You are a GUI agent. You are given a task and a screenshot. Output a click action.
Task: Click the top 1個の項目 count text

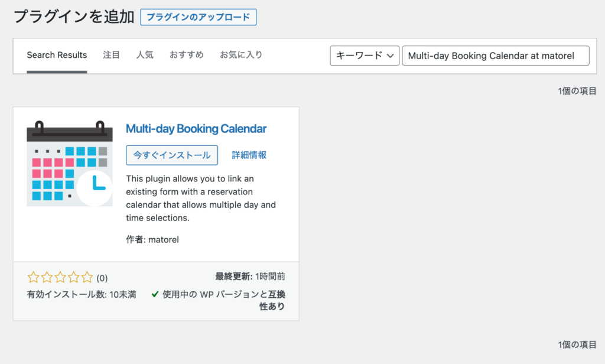point(577,91)
